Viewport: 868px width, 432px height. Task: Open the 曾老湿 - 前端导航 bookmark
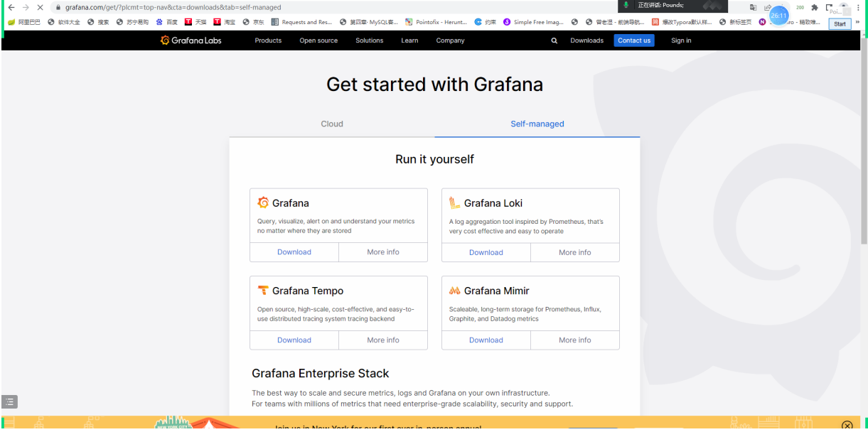[616, 22]
